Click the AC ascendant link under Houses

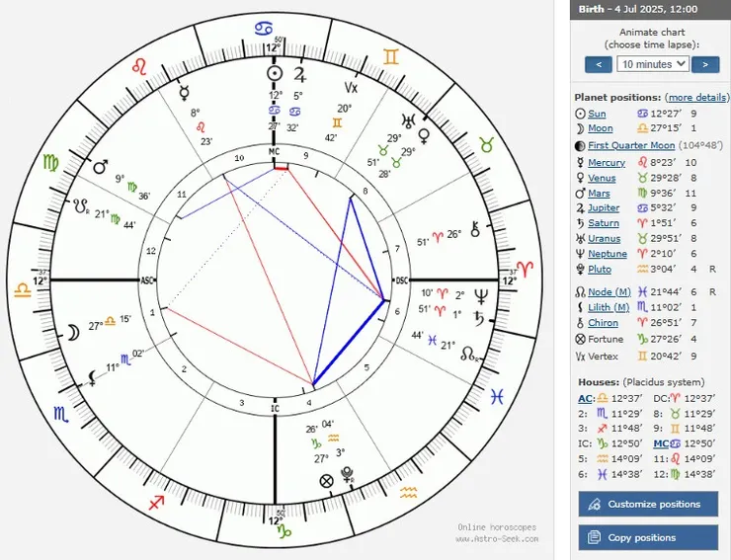pos(585,399)
